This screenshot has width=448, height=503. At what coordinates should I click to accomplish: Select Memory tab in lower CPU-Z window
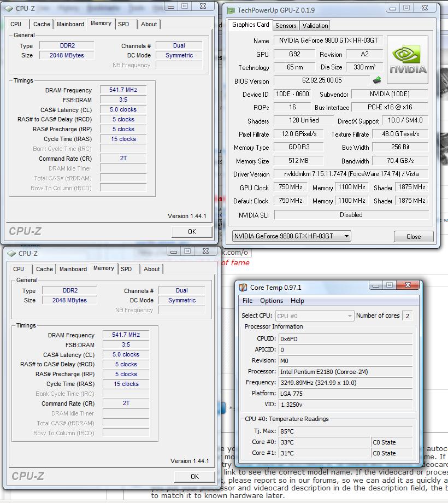pyautogui.click(x=103, y=268)
